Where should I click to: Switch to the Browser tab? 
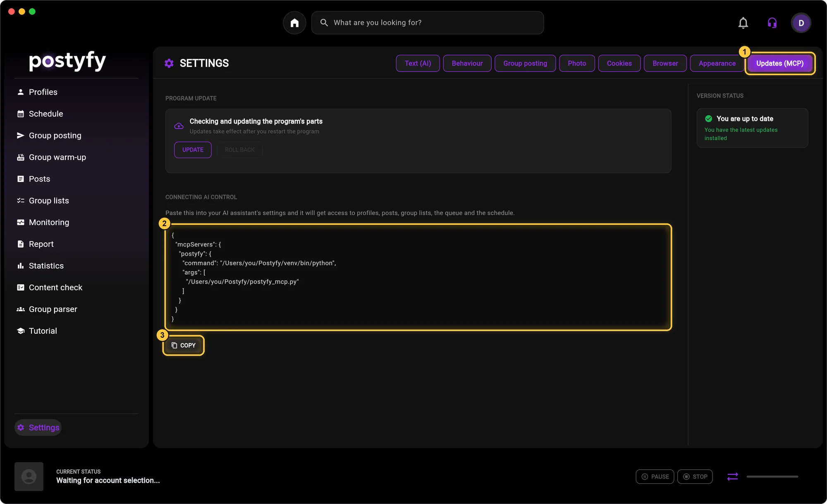click(665, 63)
